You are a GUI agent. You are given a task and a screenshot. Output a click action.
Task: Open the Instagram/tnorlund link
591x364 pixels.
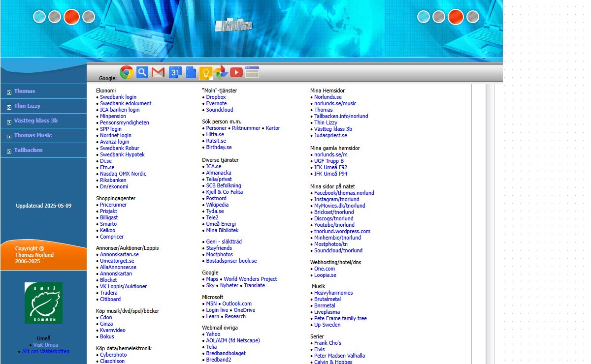[337, 200]
